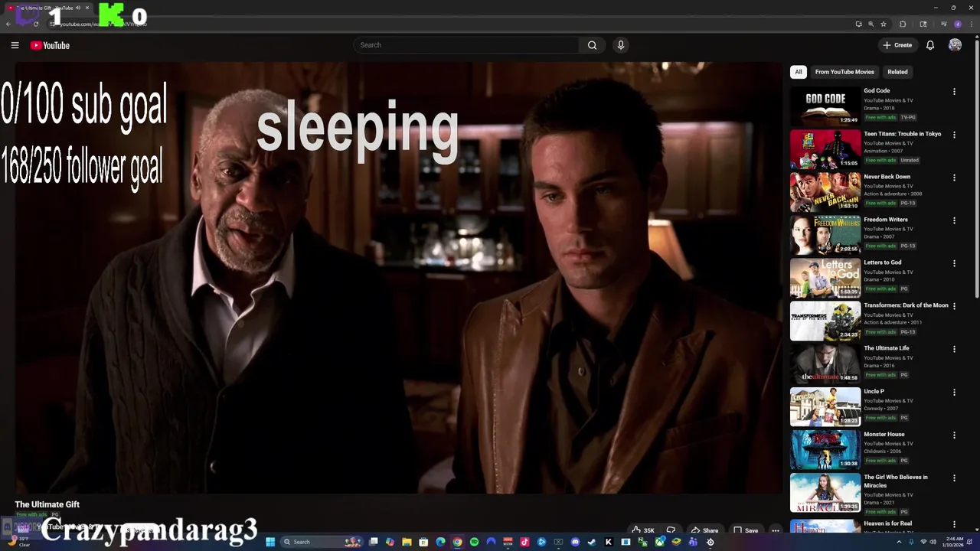Open the Windows Start menu

[x=270, y=542]
